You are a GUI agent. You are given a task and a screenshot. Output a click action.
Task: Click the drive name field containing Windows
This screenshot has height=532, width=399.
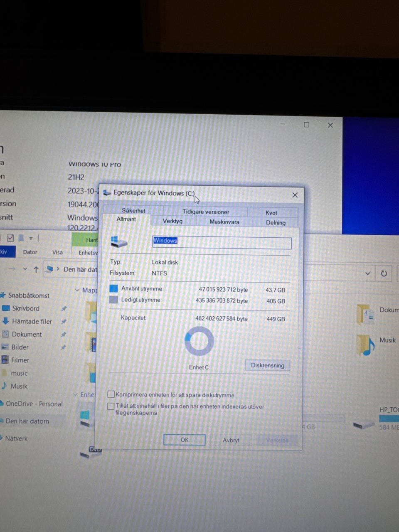click(222, 243)
